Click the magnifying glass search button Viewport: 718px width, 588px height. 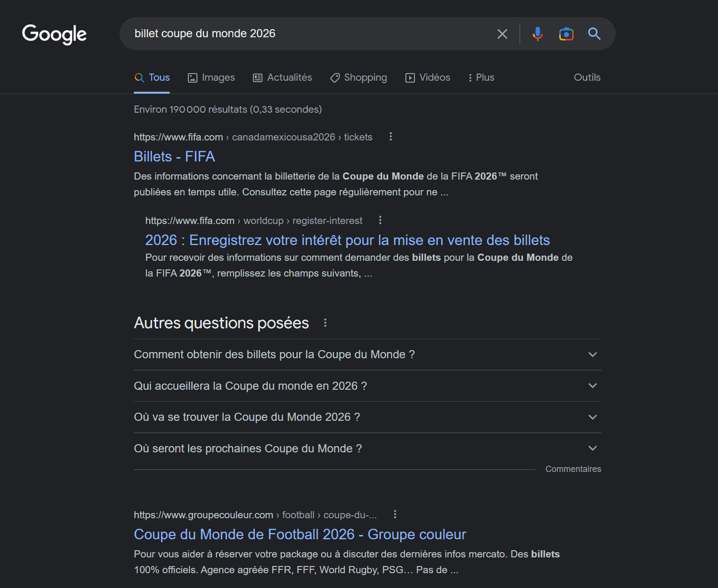point(594,34)
